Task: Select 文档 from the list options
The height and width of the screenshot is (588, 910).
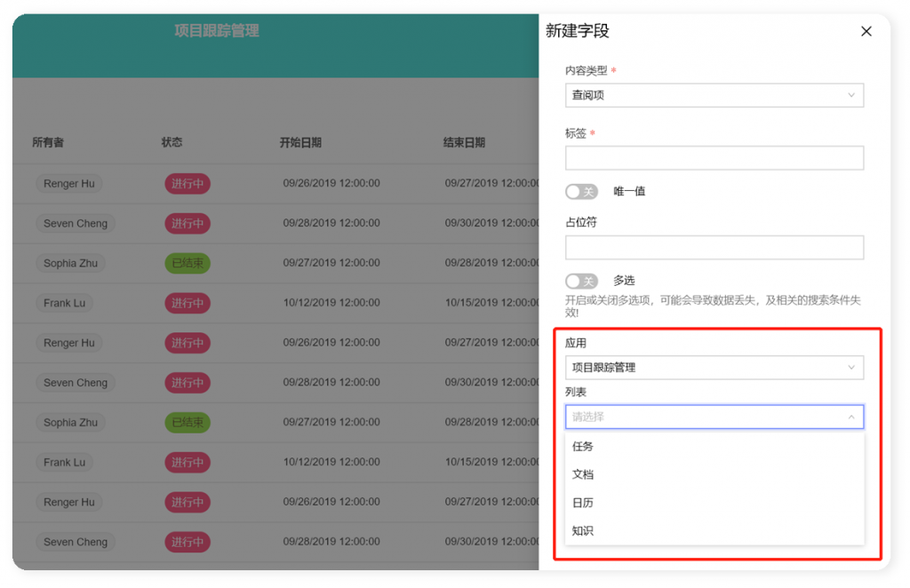Action: (x=714, y=474)
